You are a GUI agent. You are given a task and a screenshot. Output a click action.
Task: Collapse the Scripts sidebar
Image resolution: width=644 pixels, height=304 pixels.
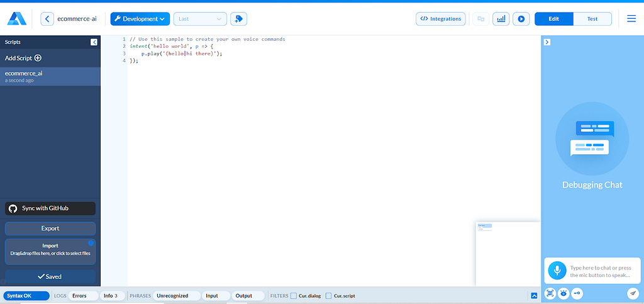(x=94, y=42)
